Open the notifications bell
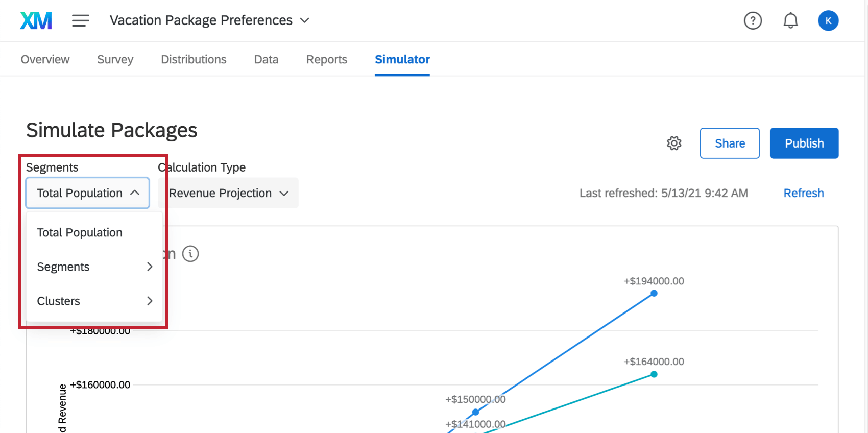The image size is (868, 433). pyautogui.click(x=790, y=20)
